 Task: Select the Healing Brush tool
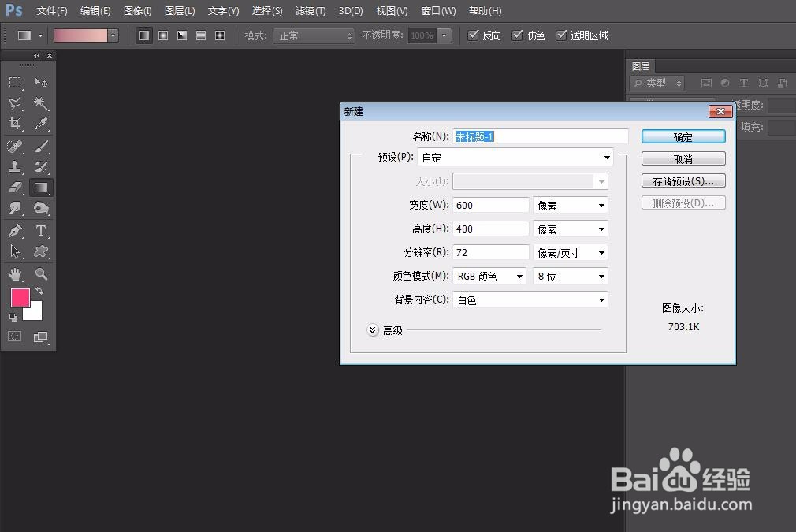[x=15, y=147]
